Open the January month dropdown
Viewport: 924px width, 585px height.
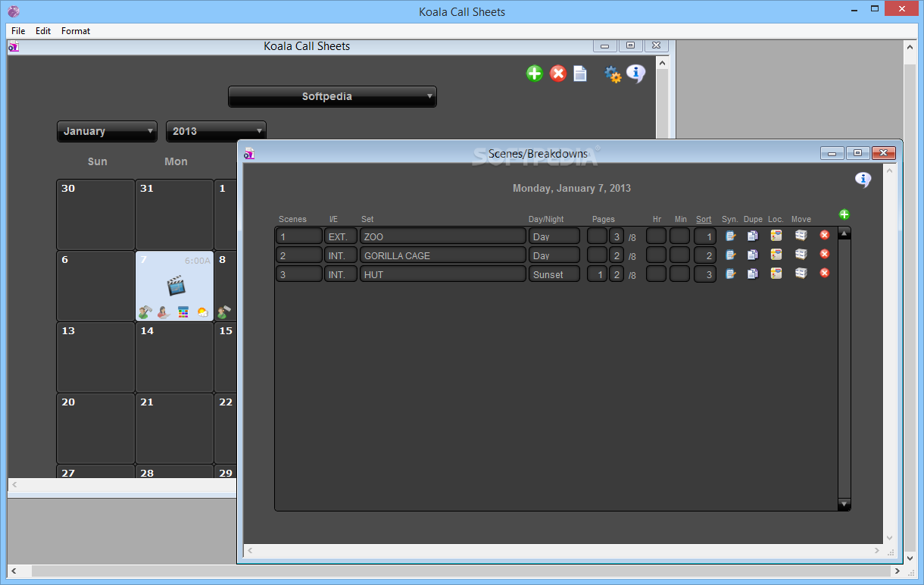pos(107,131)
